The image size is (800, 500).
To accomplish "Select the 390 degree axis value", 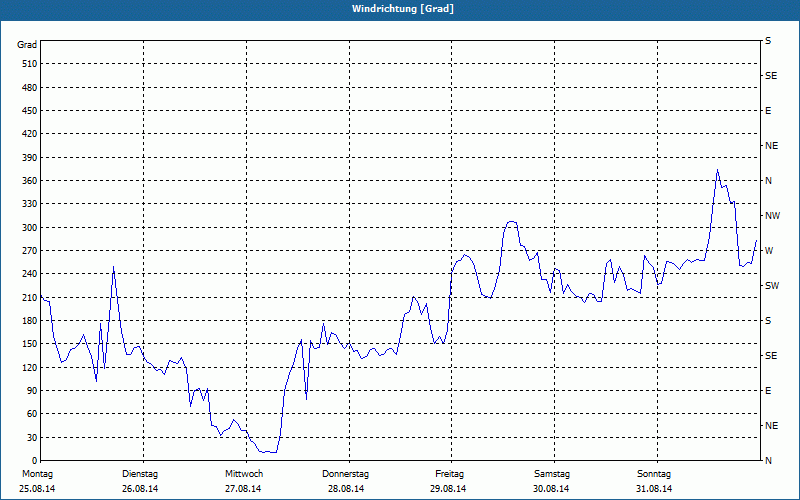I will (x=30, y=158).
